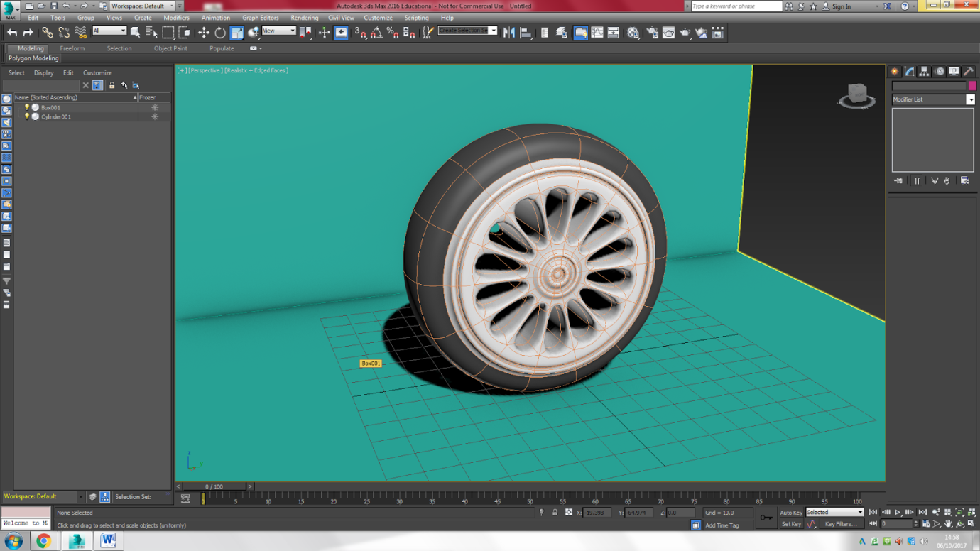The image size is (980, 551).
Task: Open the Rendered Frame Window
Action: [668, 32]
